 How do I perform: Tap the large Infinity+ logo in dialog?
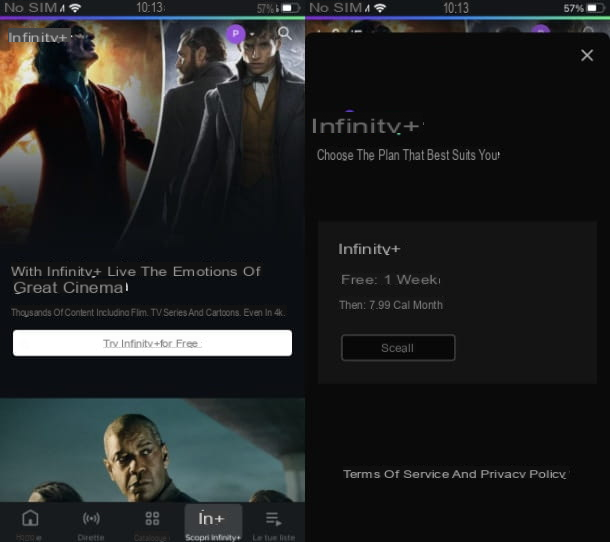coord(366,126)
